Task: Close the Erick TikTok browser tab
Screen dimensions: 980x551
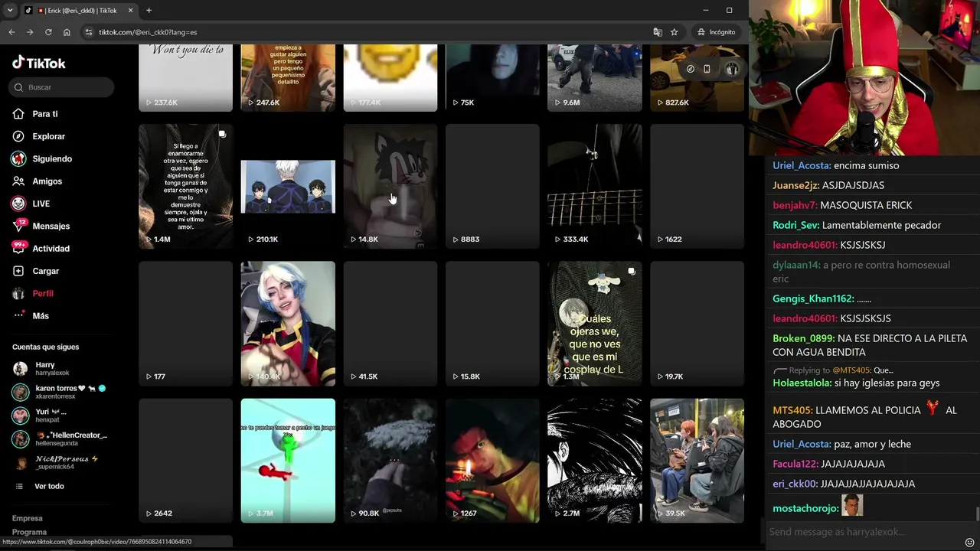Action: [130, 11]
